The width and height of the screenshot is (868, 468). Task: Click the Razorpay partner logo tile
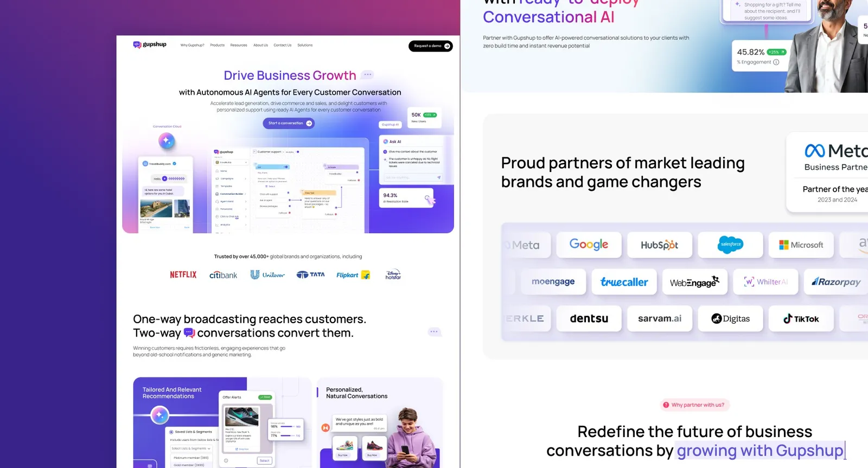pyautogui.click(x=836, y=281)
